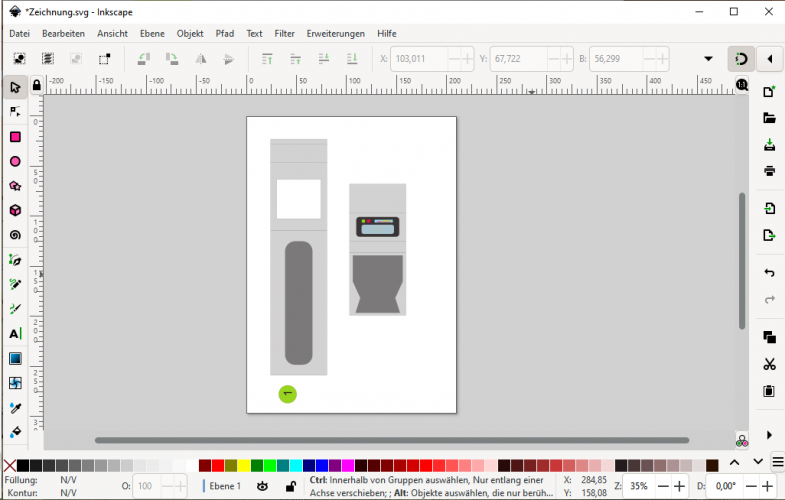Select the Calligraphy tool
Image resolution: width=785 pixels, height=500 pixels.
[x=15, y=309]
